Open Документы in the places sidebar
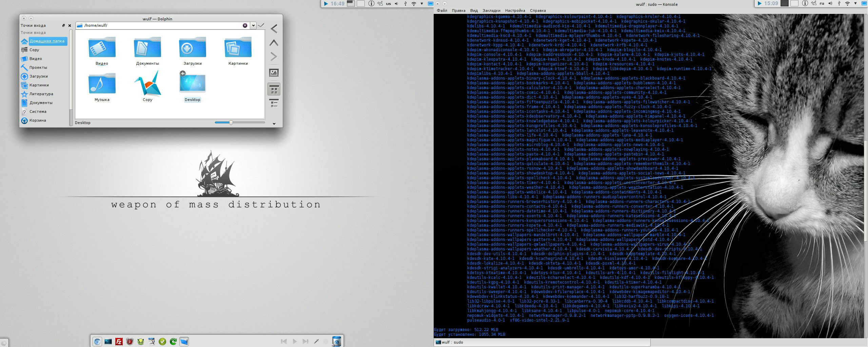868x347 pixels. point(44,103)
